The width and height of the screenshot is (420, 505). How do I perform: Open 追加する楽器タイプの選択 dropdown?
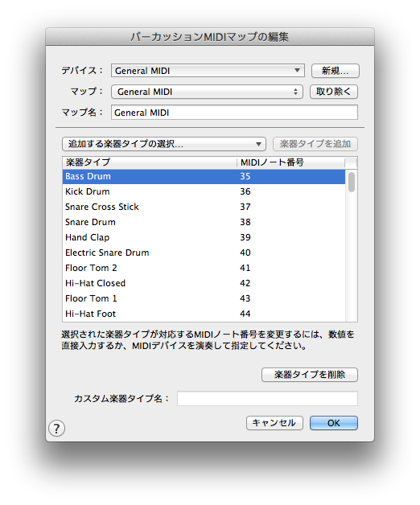[164, 144]
